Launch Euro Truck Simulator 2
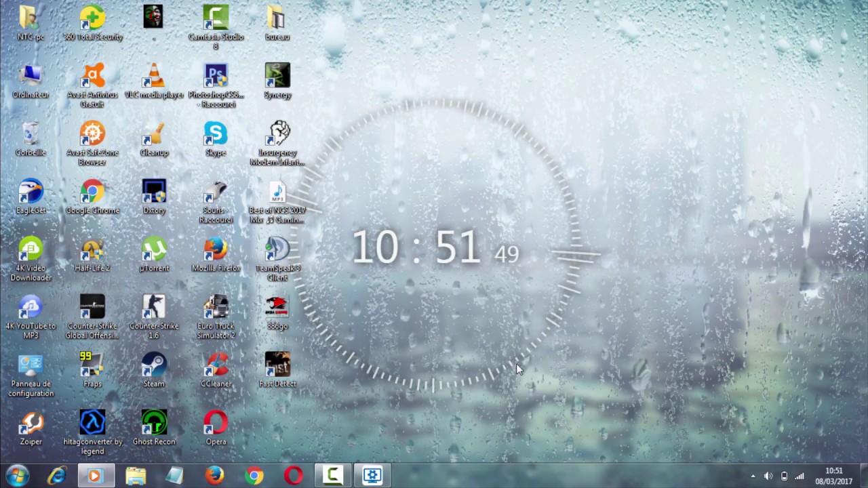The height and width of the screenshot is (488, 868). pos(216,306)
